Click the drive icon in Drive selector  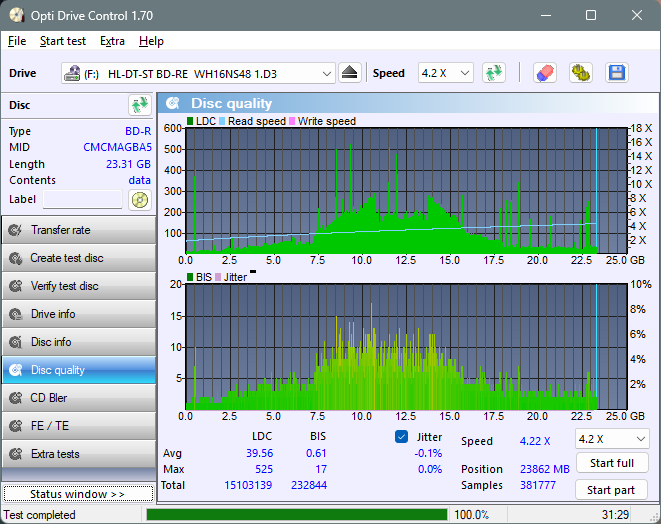tap(72, 73)
